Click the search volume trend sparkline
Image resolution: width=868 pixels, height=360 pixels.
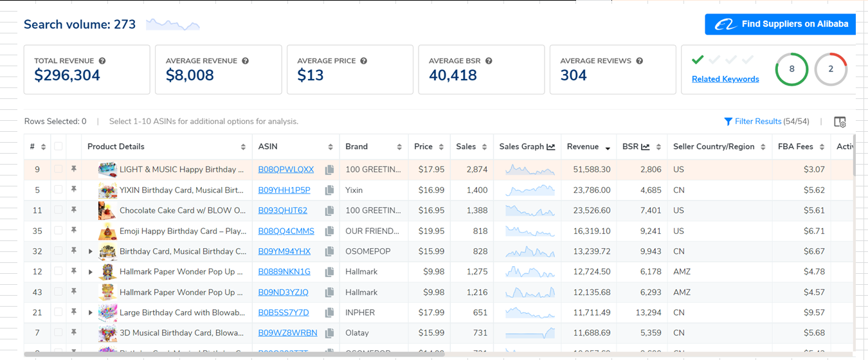click(x=173, y=25)
